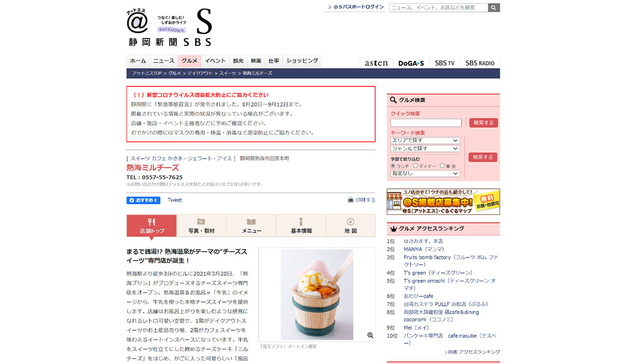Image resolution: width=624 pixels, height=364 pixels.
Task: Open the ニュース menu item
Action: (x=164, y=61)
